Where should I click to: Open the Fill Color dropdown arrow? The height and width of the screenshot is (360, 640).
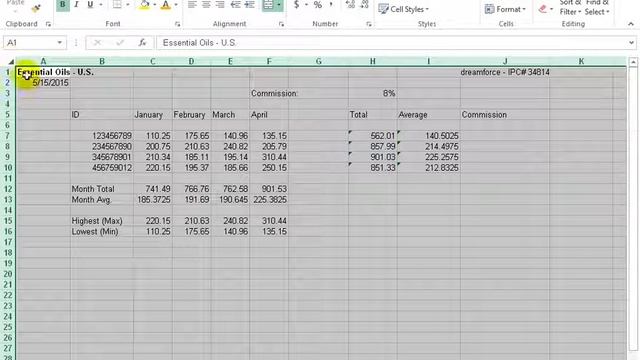point(154,4)
